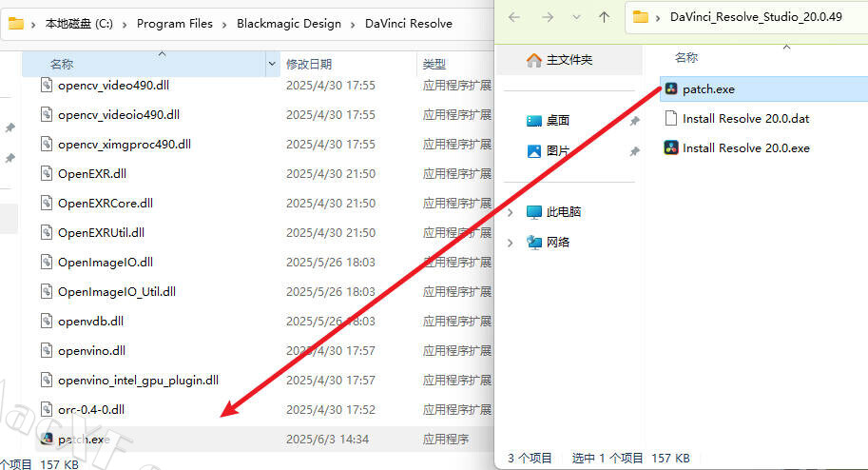868x470 pixels.
Task: Click the patch.exe DaVinci icon in right window
Action: click(x=671, y=88)
